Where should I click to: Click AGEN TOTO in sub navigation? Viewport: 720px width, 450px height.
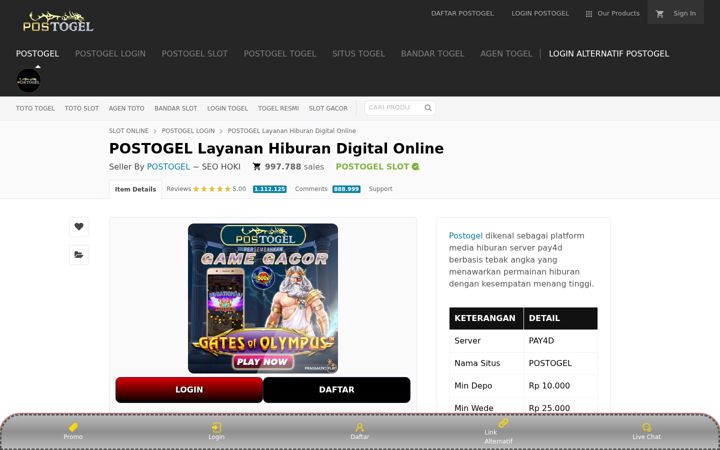(126, 108)
